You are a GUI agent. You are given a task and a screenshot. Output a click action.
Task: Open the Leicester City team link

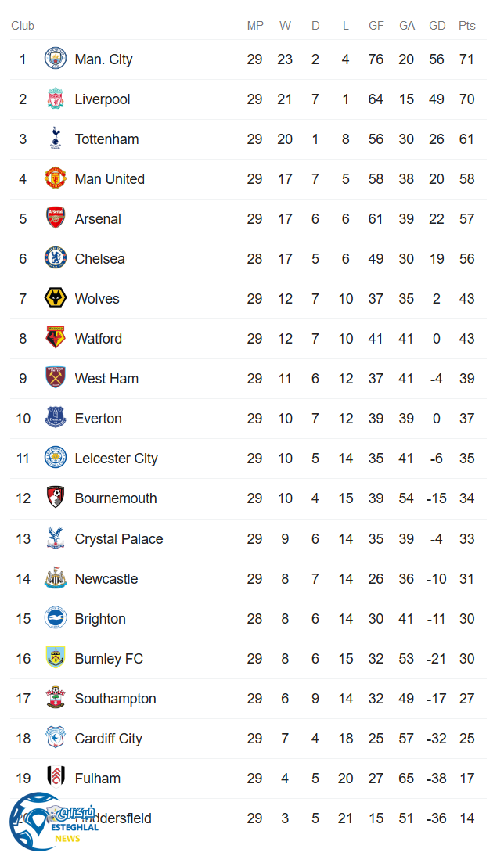(x=116, y=459)
